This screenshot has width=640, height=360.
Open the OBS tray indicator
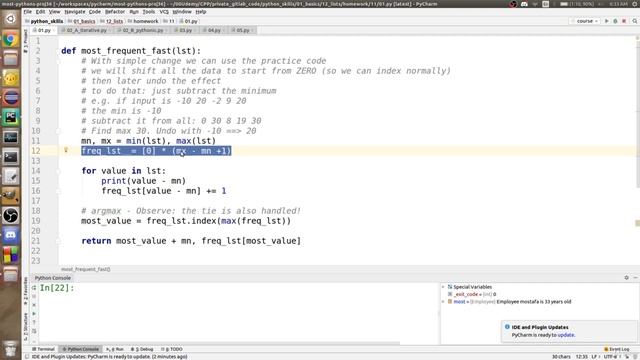click(x=513, y=4)
